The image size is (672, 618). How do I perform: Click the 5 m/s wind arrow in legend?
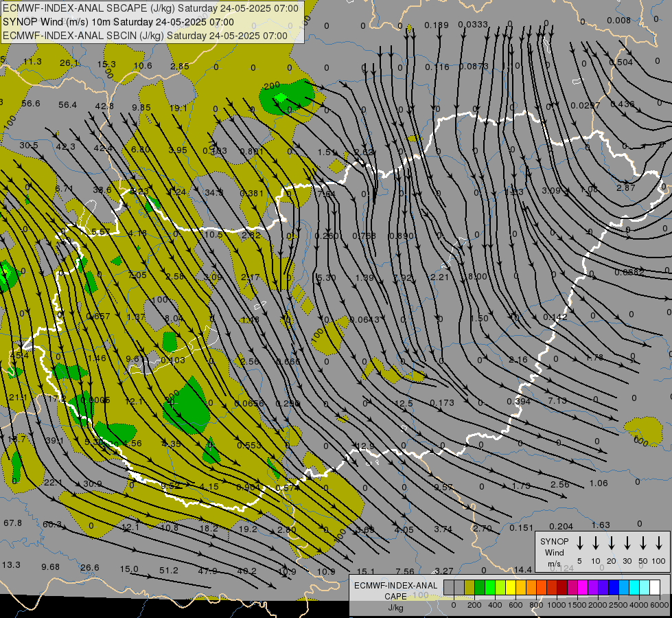coord(580,543)
